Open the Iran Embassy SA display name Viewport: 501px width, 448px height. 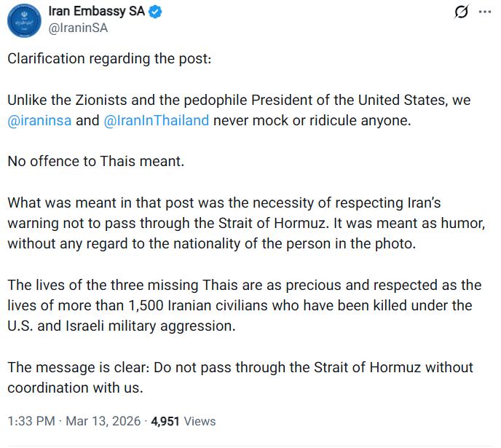(x=96, y=12)
